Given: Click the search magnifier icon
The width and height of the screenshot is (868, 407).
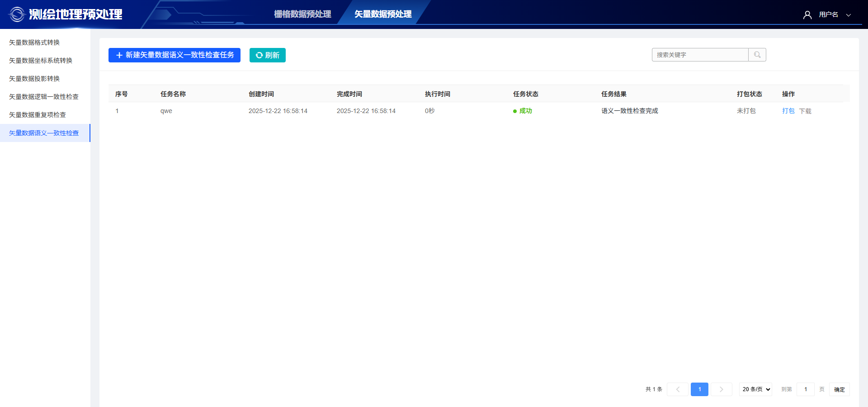Looking at the screenshot, I should (757, 55).
